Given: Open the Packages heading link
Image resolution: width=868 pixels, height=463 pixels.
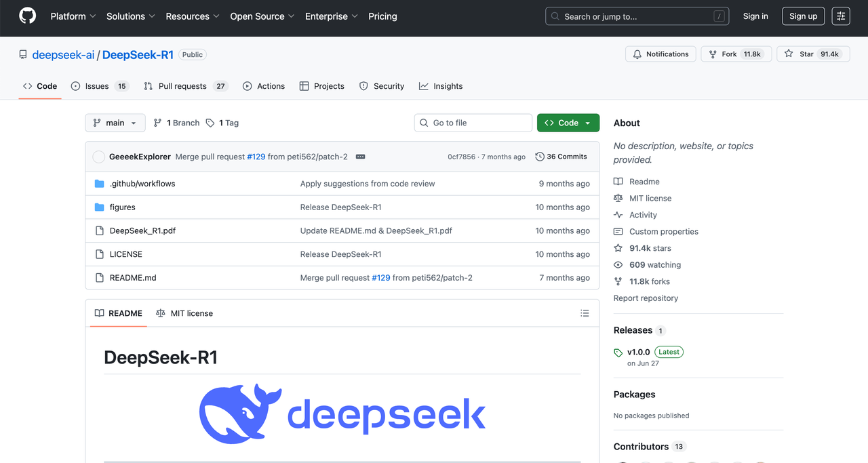Looking at the screenshot, I should click(634, 395).
